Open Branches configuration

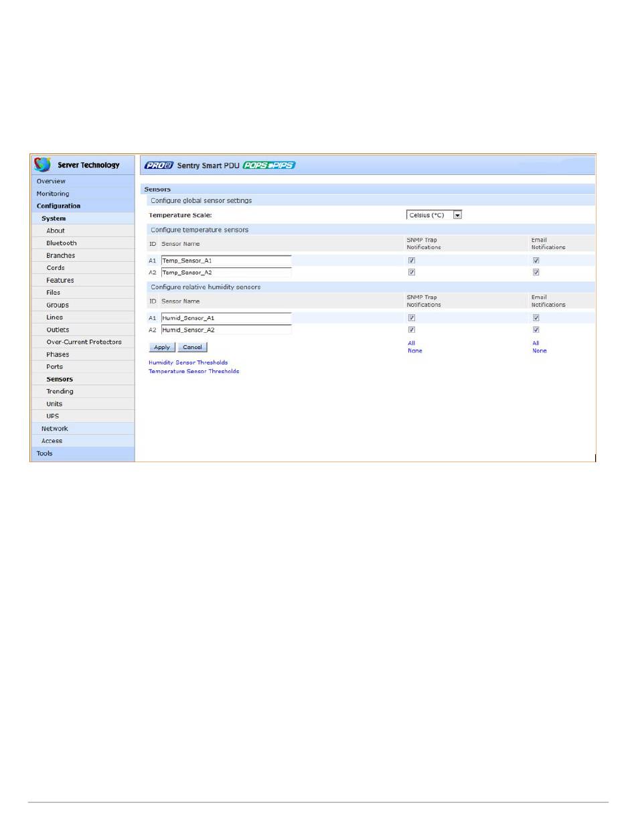coord(83,256)
